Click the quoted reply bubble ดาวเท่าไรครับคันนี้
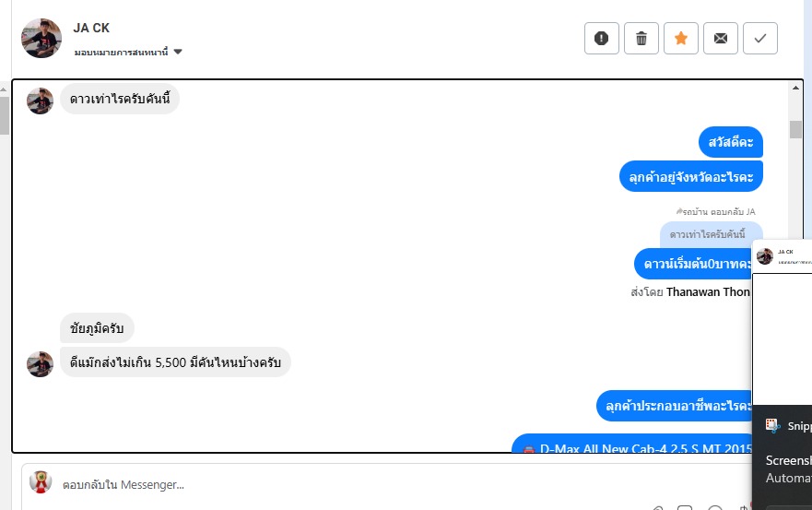Viewport: 812px width, 510px height. tap(708, 234)
